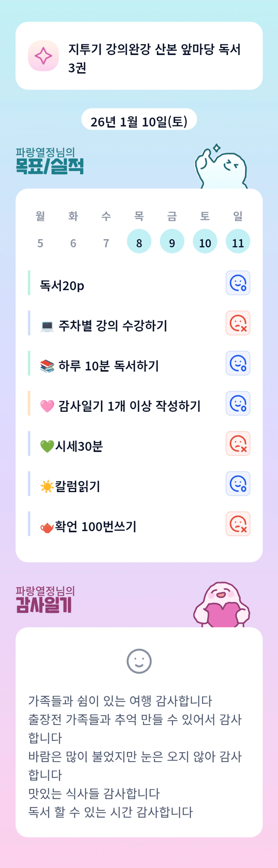Click the 26년 1월 10일(토) date pill
Image resolution: width=278 pixels, height=868 pixels.
coord(139,120)
